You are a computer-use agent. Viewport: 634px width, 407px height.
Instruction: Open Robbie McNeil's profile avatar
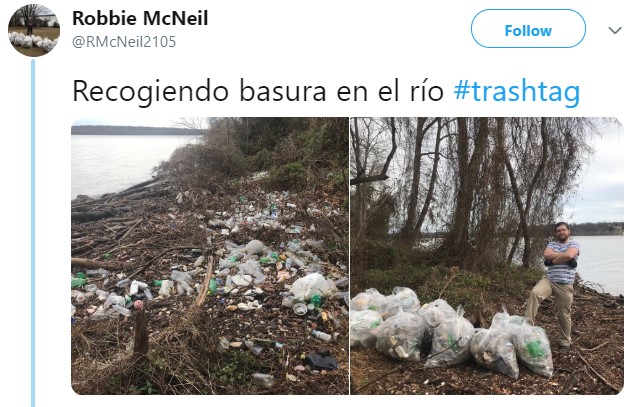click(x=34, y=30)
